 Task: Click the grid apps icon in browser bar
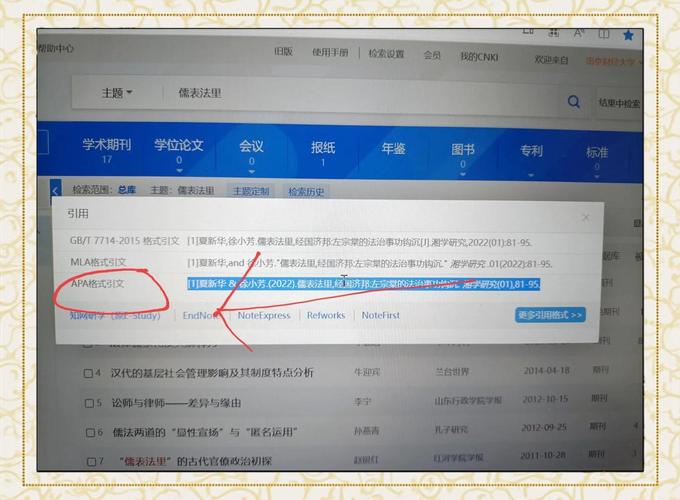click(553, 32)
